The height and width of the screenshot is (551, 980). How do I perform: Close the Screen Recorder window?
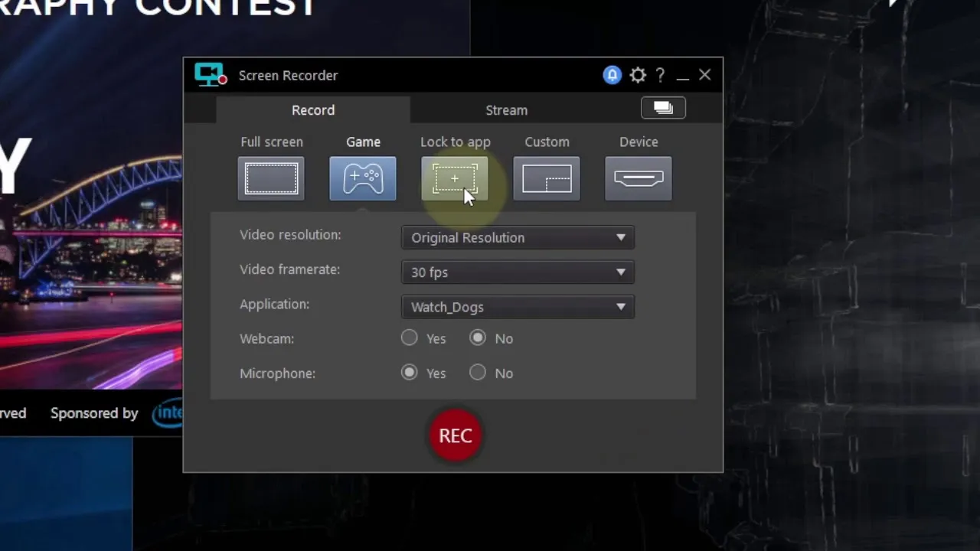pos(704,75)
